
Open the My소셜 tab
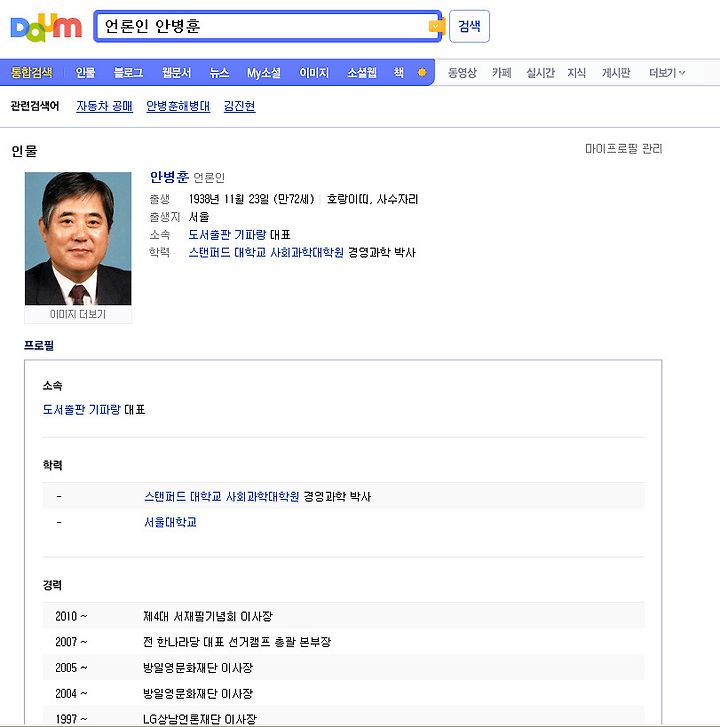pyautogui.click(x=264, y=73)
